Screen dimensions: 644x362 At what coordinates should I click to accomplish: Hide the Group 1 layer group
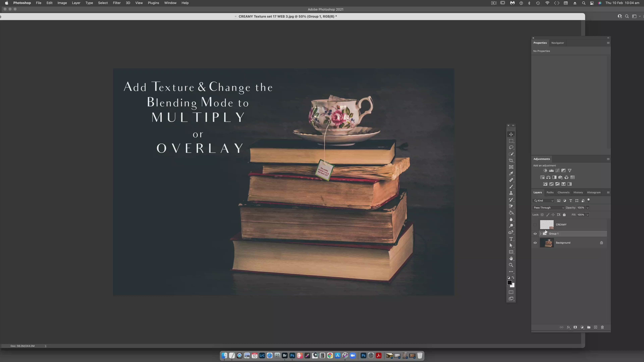[x=535, y=234]
